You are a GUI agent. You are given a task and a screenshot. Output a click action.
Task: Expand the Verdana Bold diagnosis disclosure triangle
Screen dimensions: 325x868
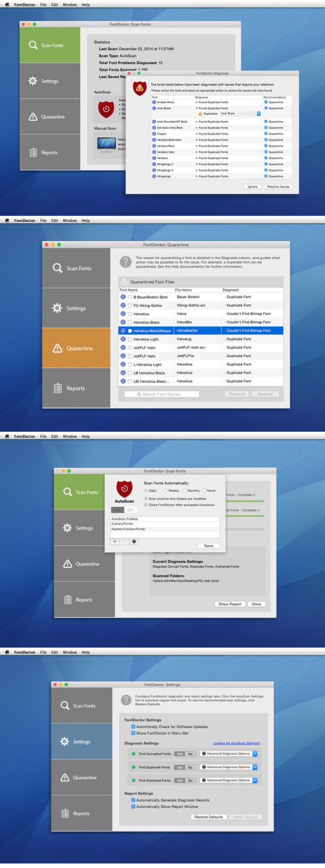pos(196,146)
